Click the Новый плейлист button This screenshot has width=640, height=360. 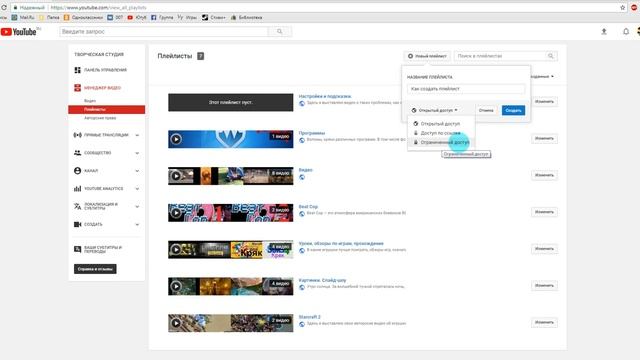[x=427, y=56]
